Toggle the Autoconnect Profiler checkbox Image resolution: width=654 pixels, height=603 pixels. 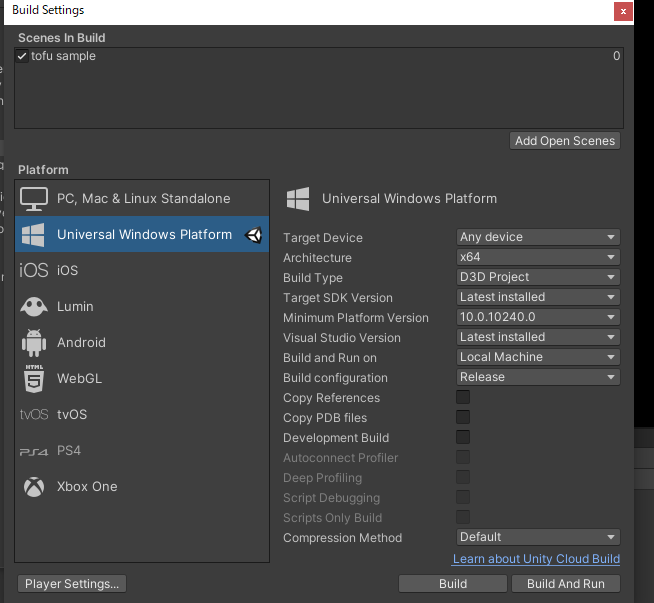click(463, 457)
